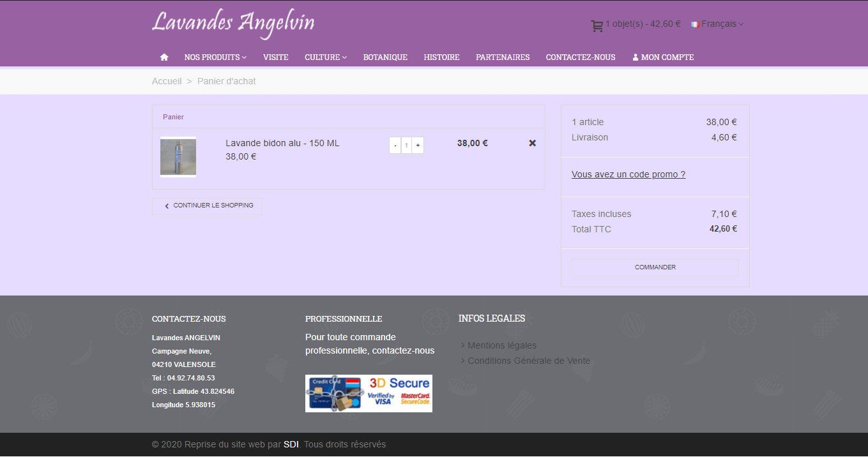Click Continuer le shopping button
Image resolution: width=868 pixels, height=457 pixels.
click(207, 206)
